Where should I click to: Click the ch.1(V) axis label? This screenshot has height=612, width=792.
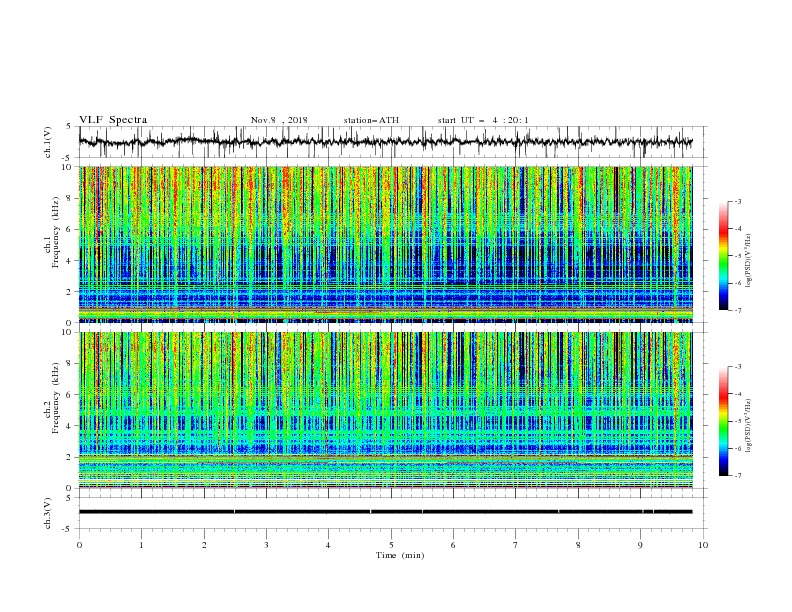click(x=48, y=142)
